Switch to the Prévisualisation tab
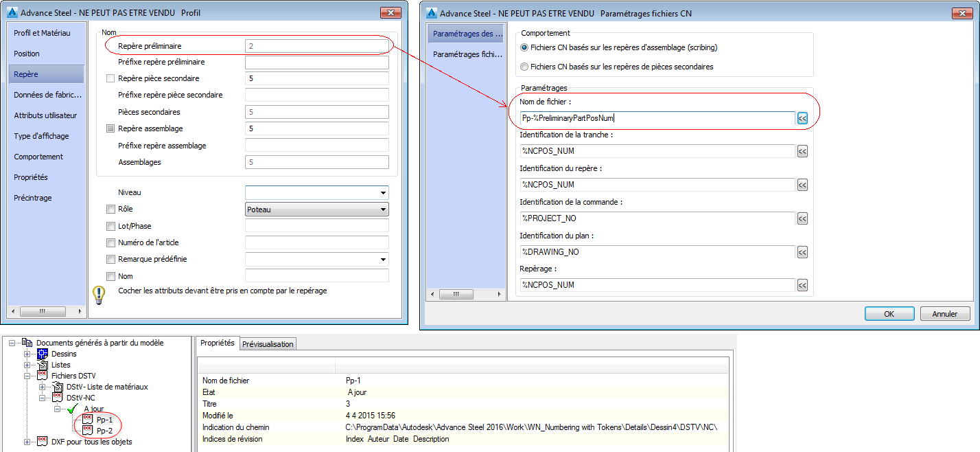Viewport: 980px width, 452px height. 268,344
